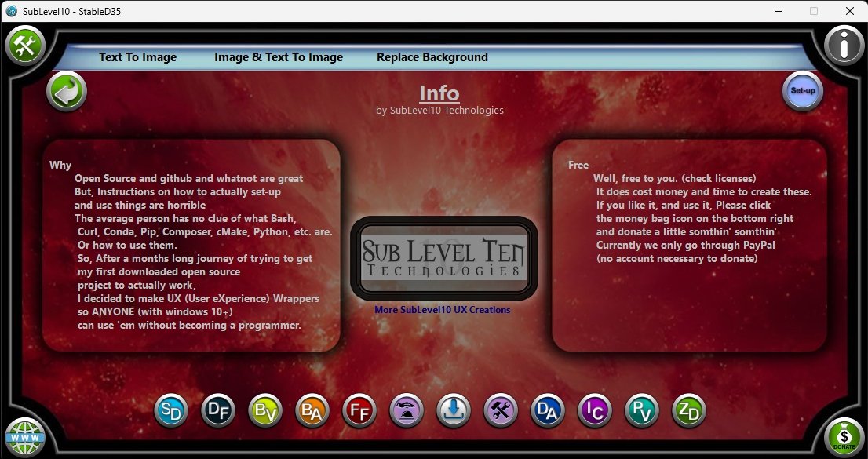868x459 pixels.
Task: Click the download arrow icon
Action: (x=454, y=410)
